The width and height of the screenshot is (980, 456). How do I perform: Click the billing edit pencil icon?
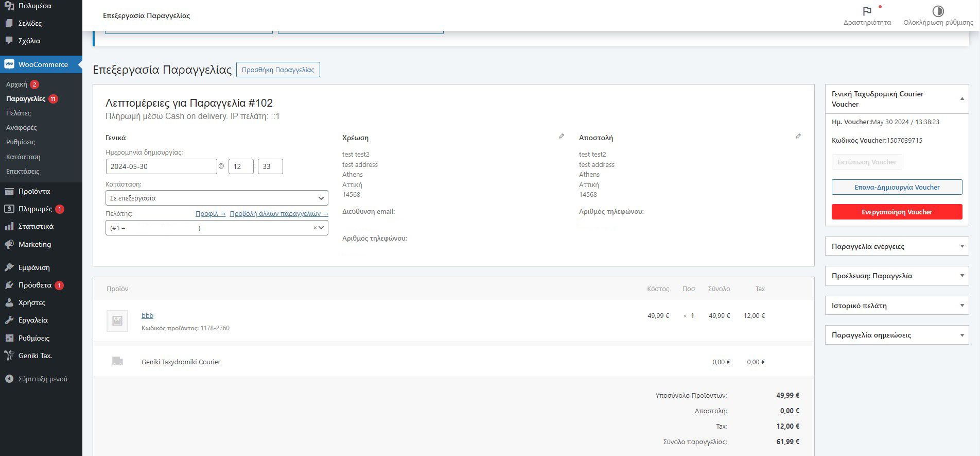click(562, 137)
